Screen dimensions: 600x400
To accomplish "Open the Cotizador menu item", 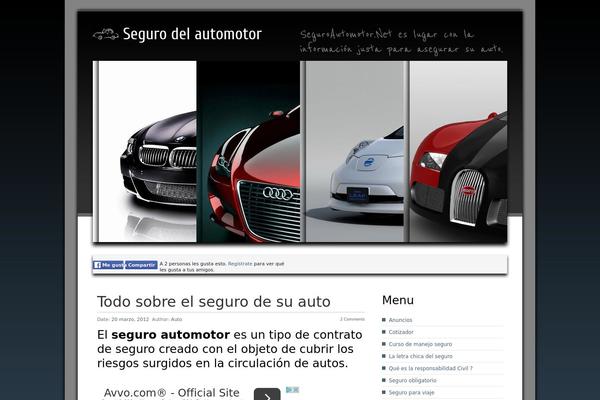I will click(401, 332).
